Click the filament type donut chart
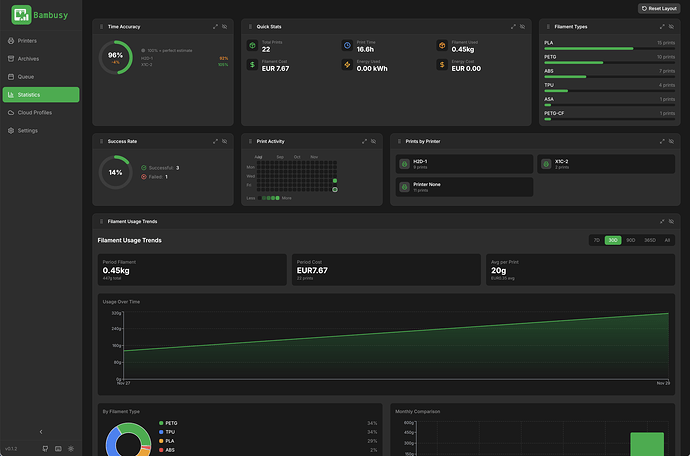This screenshot has width=690, height=456. point(128,441)
